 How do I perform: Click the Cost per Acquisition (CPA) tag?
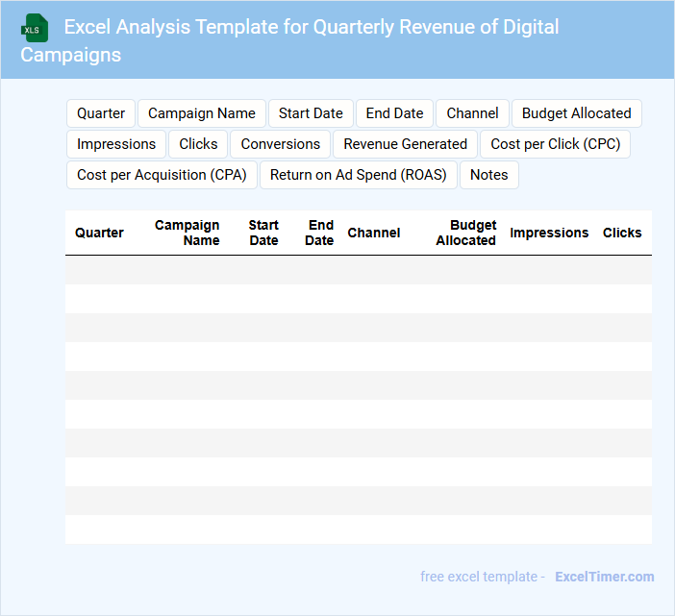[162, 175]
